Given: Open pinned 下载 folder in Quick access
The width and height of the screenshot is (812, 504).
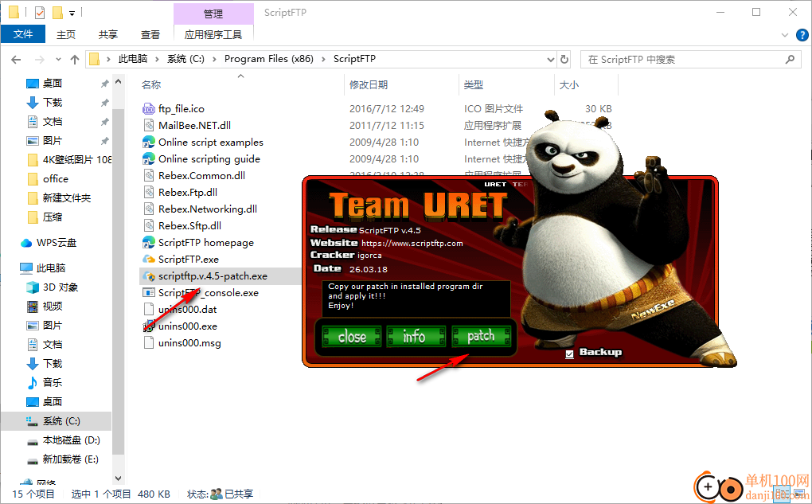Looking at the screenshot, I should click(x=53, y=103).
